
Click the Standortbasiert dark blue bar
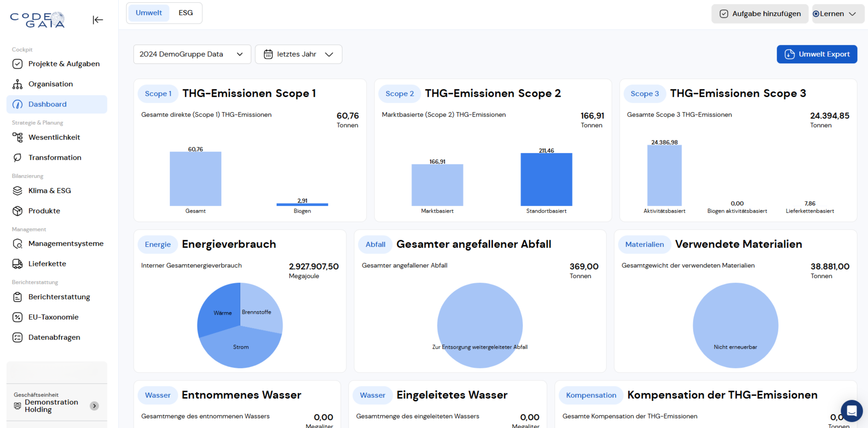pos(546,179)
